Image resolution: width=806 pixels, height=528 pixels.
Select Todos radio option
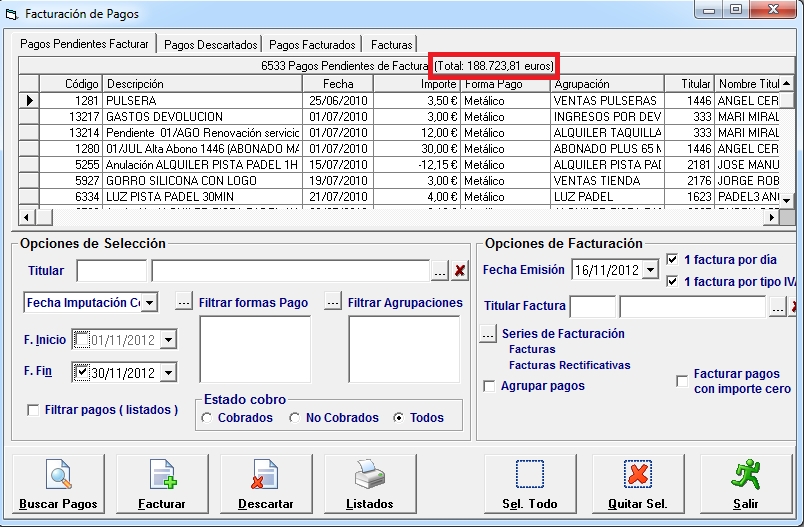coord(398,417)
